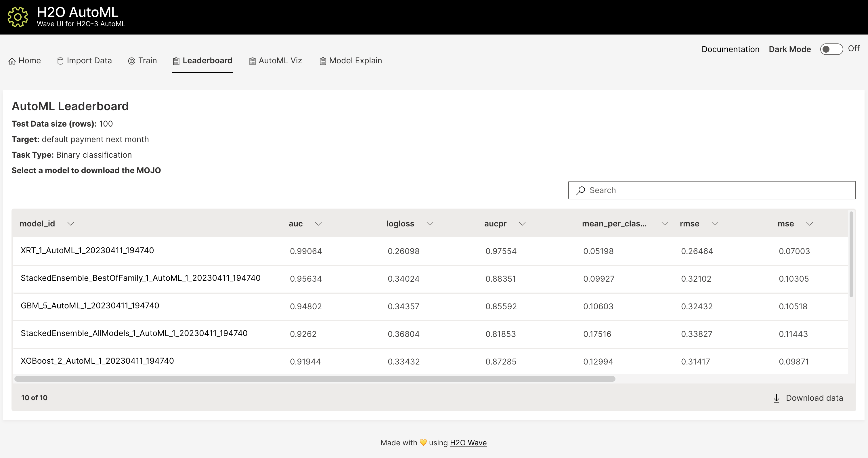Click the download arrow icon next to Download data
This screenshot has height=458, width=868.
click(x=776, y=398)
